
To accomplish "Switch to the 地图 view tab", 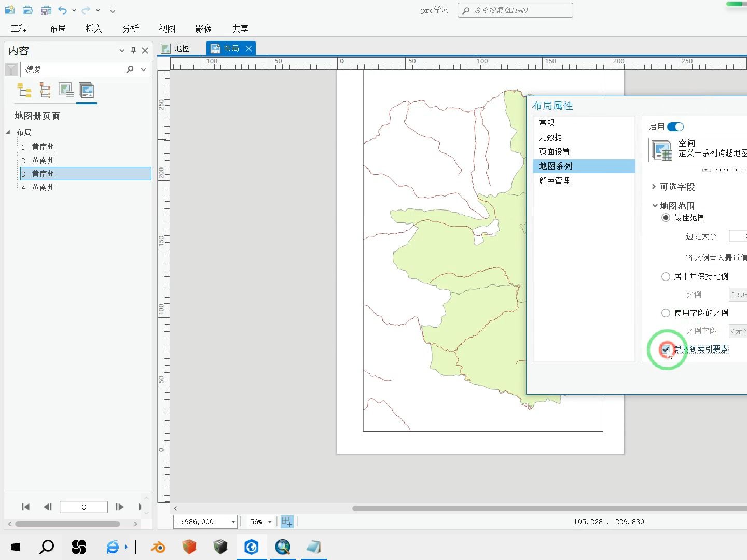I will pos(176,48).
